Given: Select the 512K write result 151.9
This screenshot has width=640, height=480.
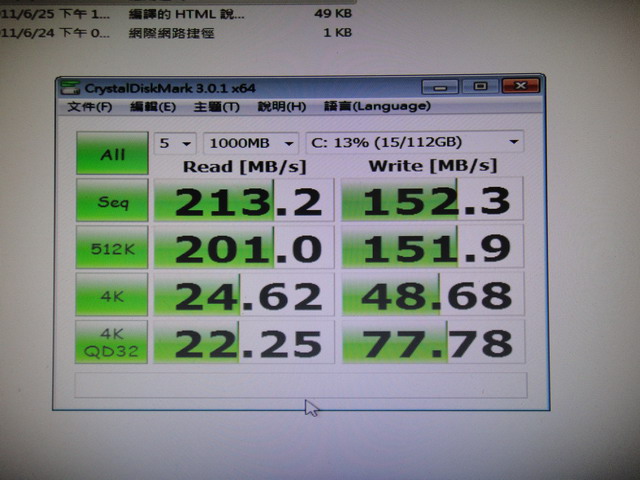Looking at the screenshot, I should pyautogui.click(x=433, y=246).
